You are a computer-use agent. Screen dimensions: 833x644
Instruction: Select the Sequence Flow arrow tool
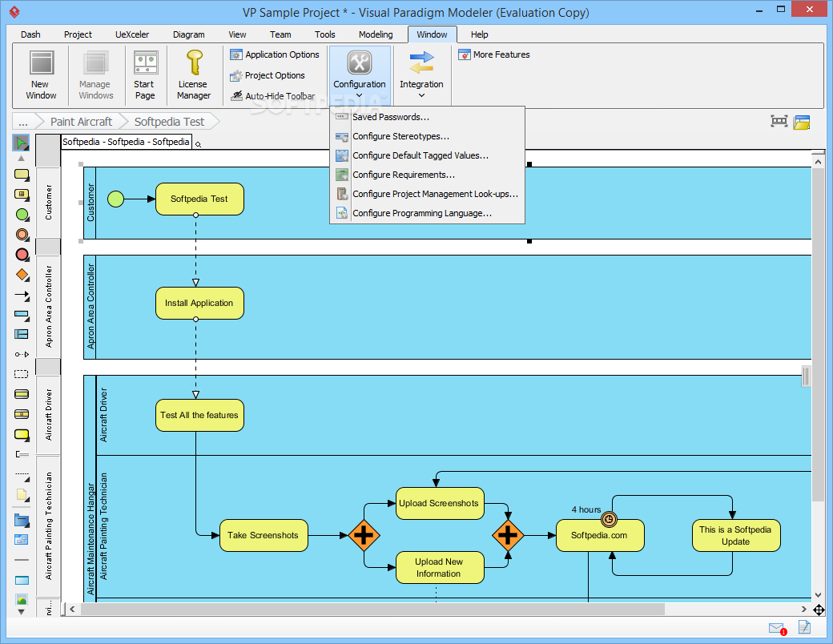22,295
